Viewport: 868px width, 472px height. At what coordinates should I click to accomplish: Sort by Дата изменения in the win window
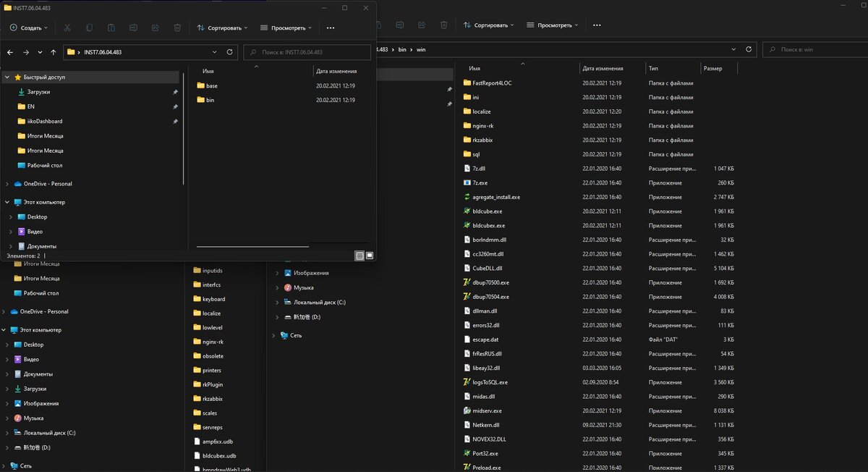603,68
